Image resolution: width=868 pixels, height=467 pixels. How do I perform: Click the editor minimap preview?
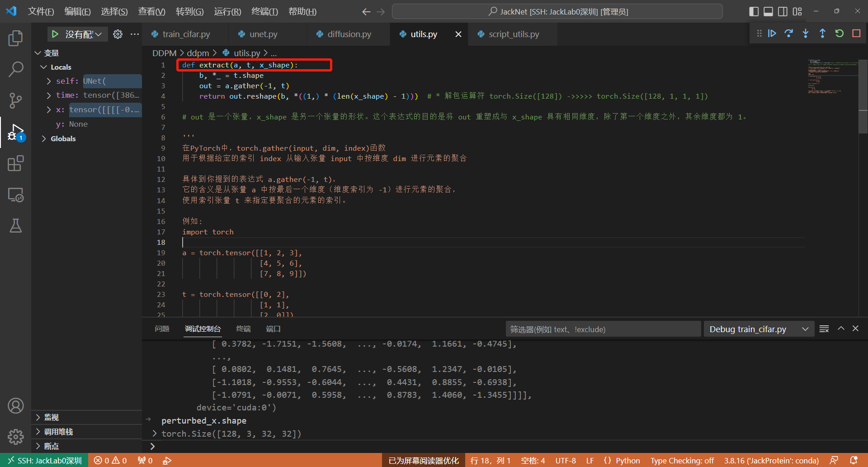tap(832, 76)
